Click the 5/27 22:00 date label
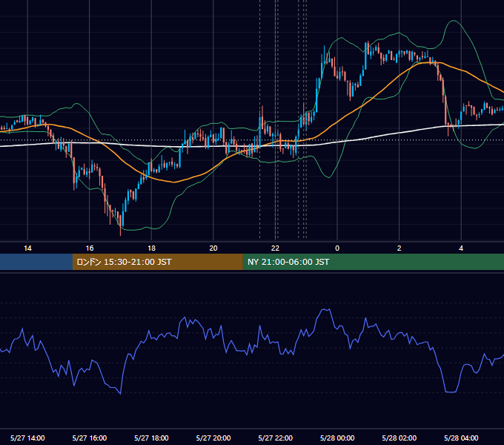The height and width of the screenshot is (445, 504). tap(276, 438)
